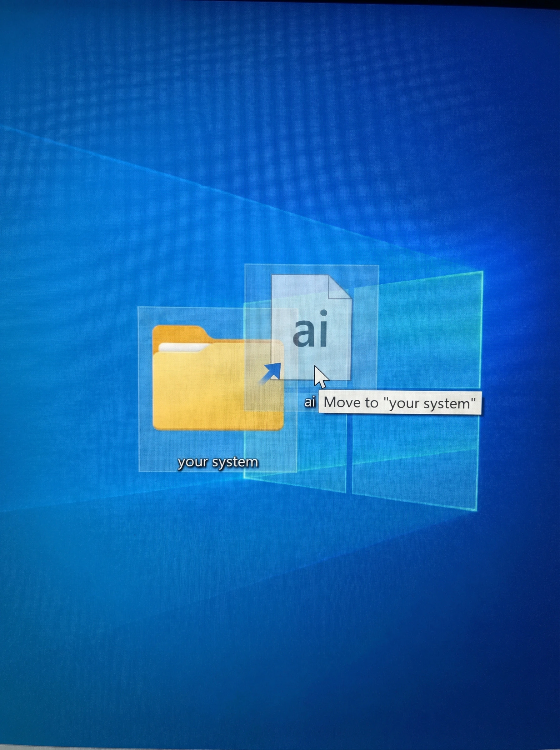Click the "ai" file icon
Screen dimensions: 560x750
[311, 327]
